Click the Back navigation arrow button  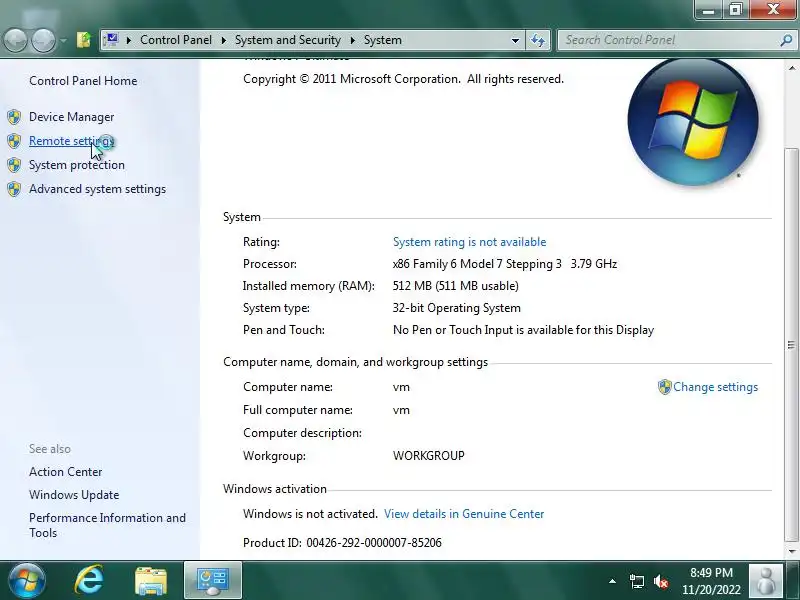[15, 40]
